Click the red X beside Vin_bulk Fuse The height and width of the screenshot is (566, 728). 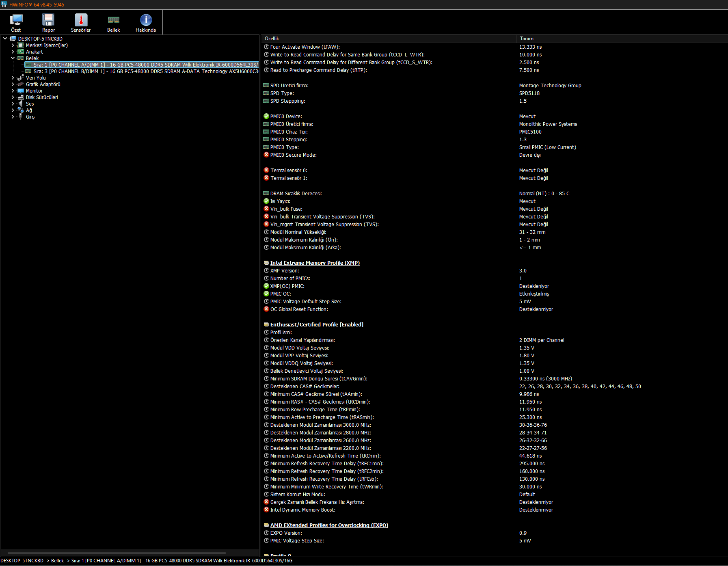[266, 209]
